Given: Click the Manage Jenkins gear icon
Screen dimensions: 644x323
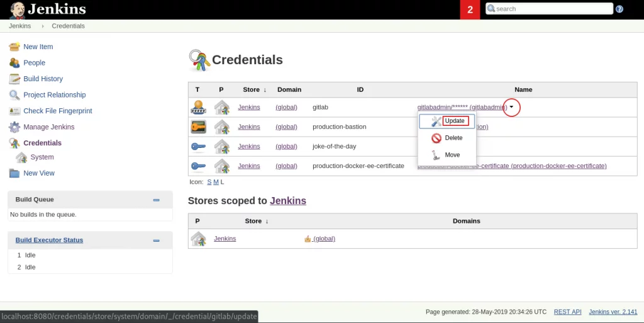Looking at the screenshot, I should 14,127.
